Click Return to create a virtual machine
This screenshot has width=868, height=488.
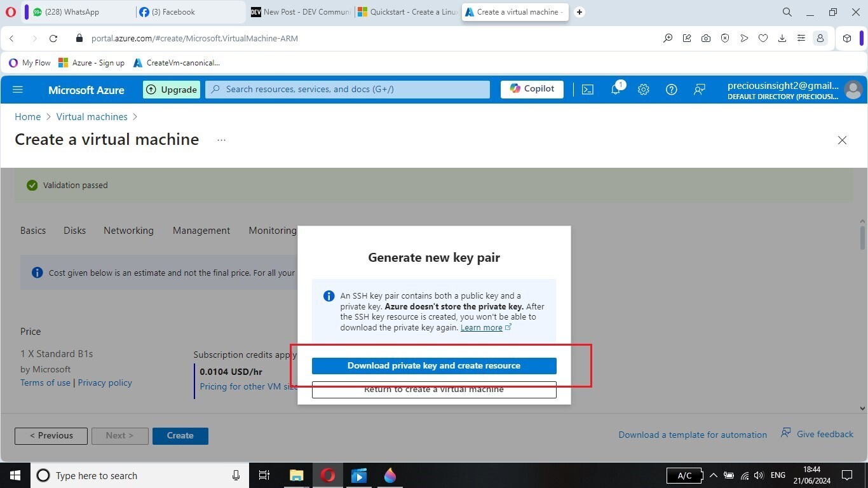(x=434, y=390)
